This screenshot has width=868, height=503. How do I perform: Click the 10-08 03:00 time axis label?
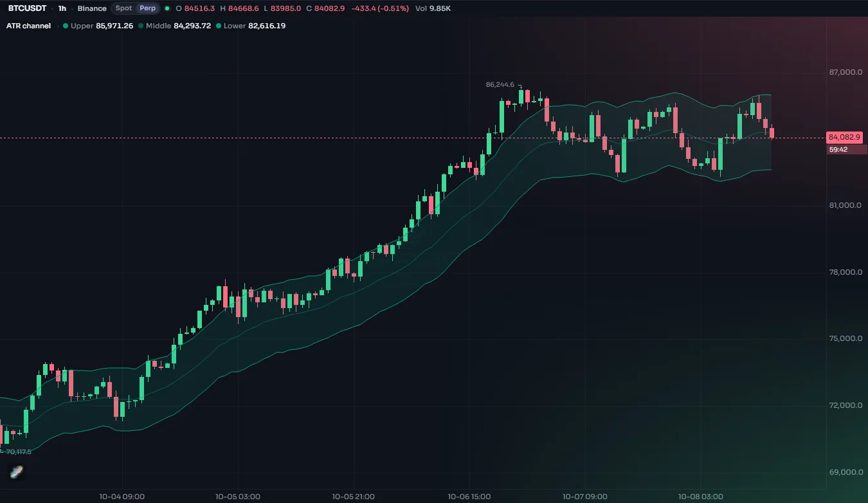(x=700, y=497)
